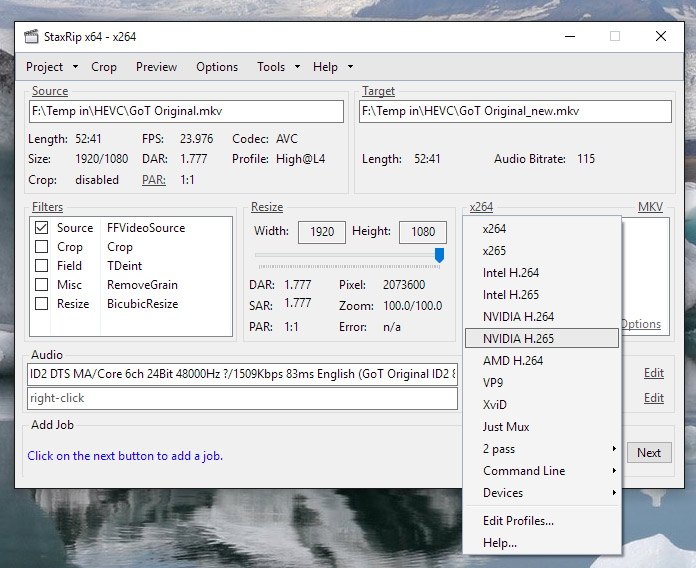Viewport: 696px width, 568px height.
Task: Click the Source section header link
Action: coord(50,91)
